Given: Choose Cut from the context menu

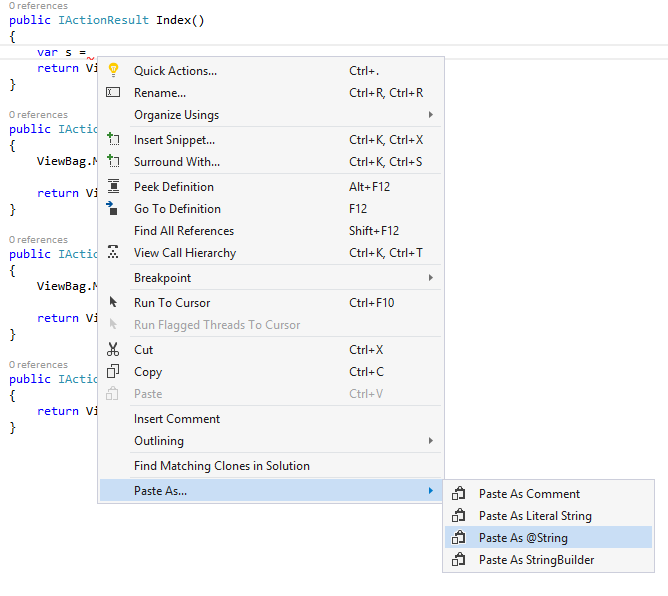Looking at the screenshot, I should point(271,350).
